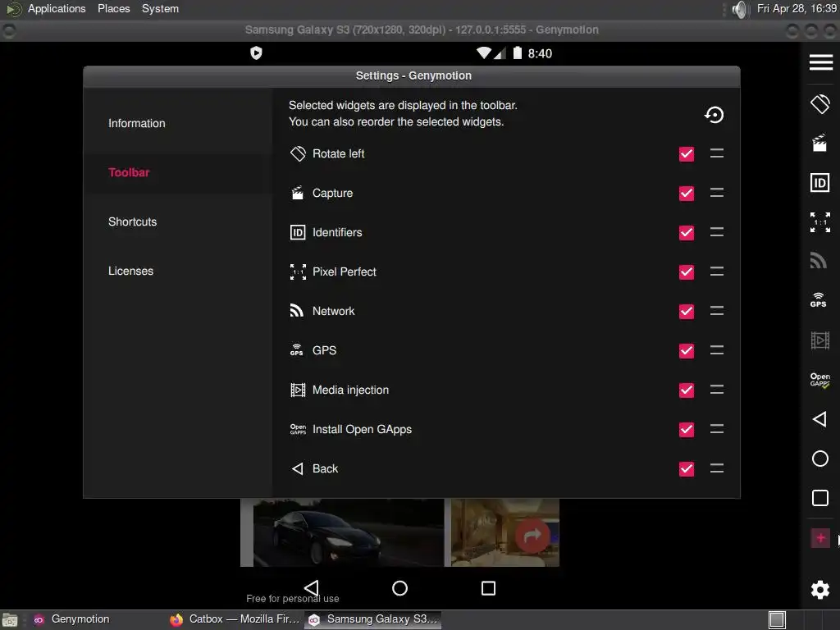This screenshot has width=840, height=630.
Task: Click the shield icon in Android status bar
Action: [256, 53]
